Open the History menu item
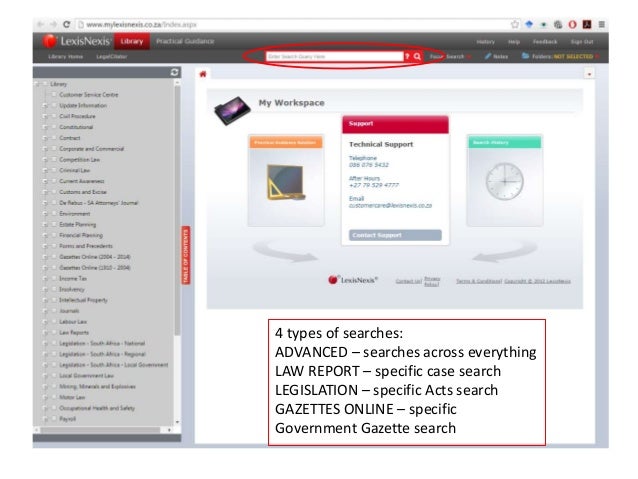638x479 pixels. [485, 42]
